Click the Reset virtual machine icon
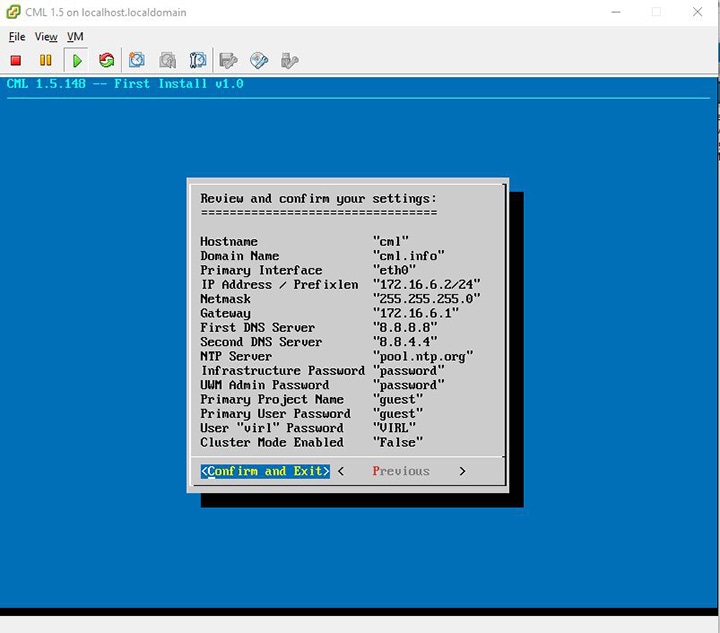The width and height of the screenshot is (720, 633). [x=107, y=60]
